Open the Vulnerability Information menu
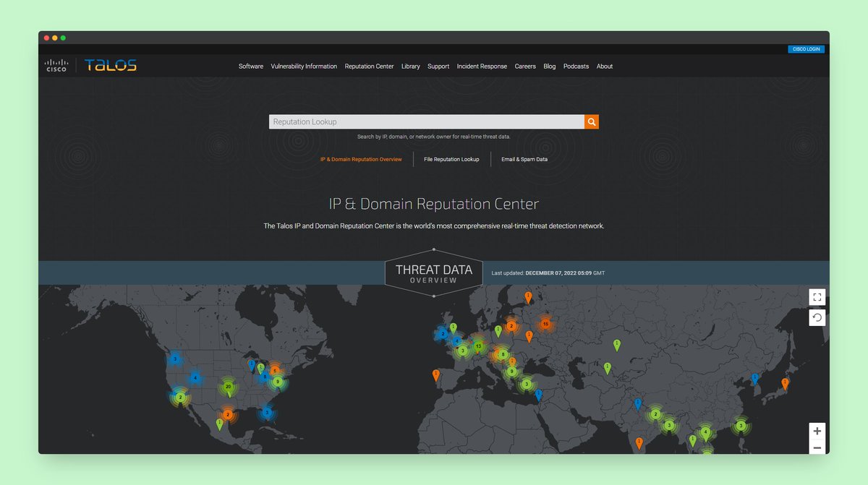 (x=304, y=66)
